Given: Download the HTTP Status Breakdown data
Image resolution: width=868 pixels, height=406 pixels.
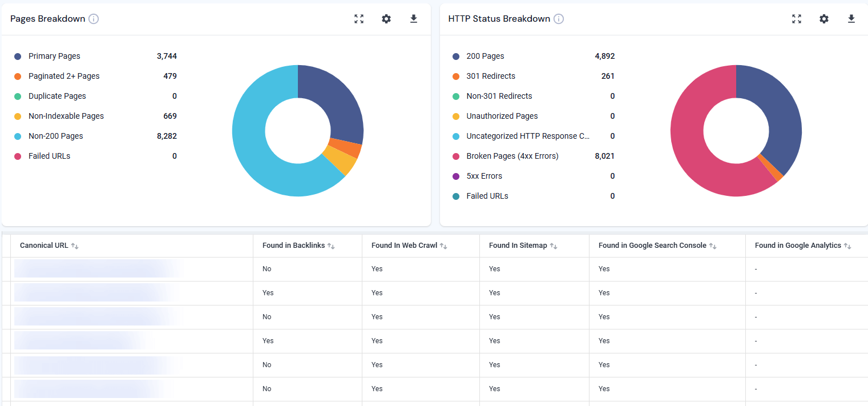Looking at the screenshot, I should [x=851, y=19].
